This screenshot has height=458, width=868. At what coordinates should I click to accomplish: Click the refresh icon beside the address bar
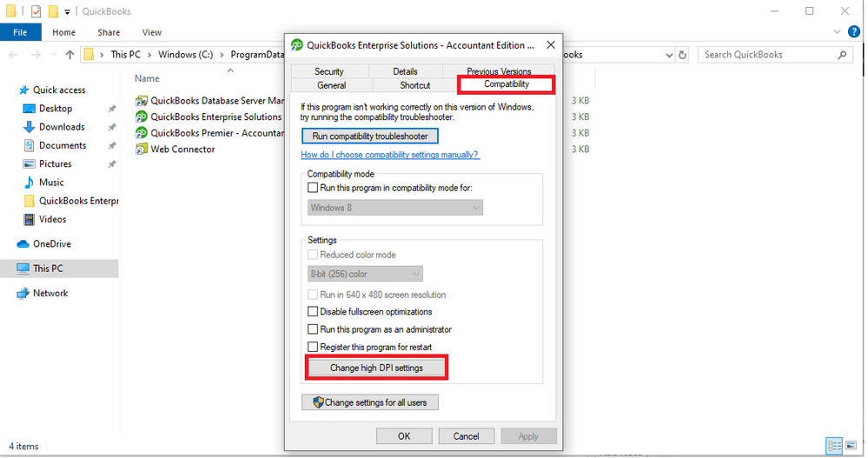tap(683, 55)
